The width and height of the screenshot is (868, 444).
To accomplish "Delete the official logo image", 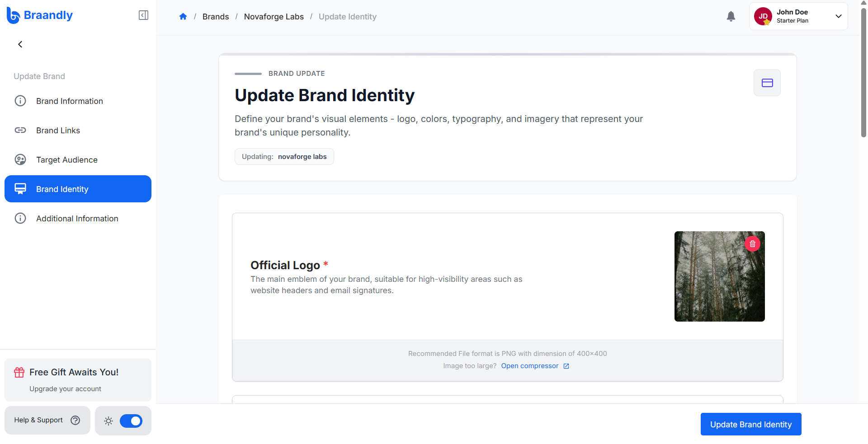I will 753,244.
